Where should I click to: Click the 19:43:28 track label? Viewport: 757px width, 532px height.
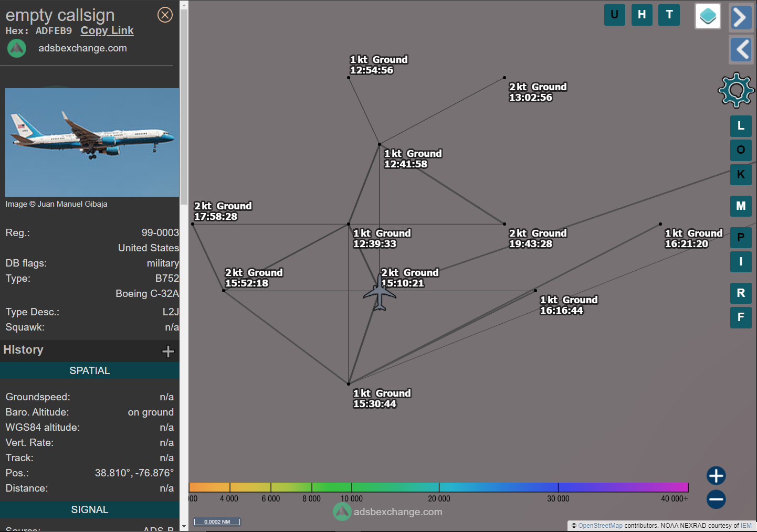pos(538,239)
